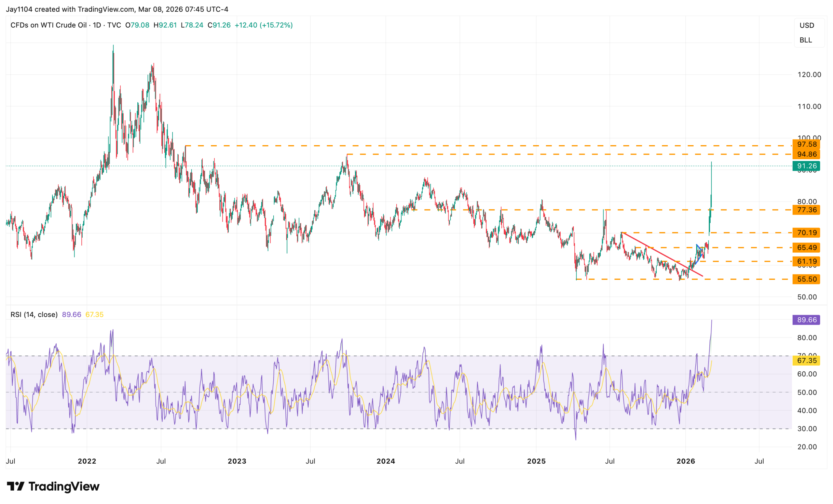Click the orange 55.50 support level tag
833x504 pixels.
(x=806, y=279)
